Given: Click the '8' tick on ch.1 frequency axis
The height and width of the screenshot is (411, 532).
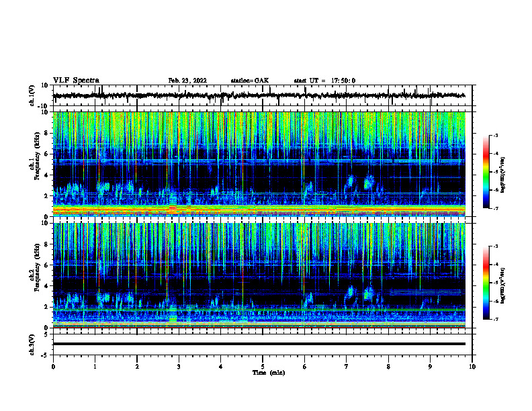Looking at the screenshot, I should (47, 133).
